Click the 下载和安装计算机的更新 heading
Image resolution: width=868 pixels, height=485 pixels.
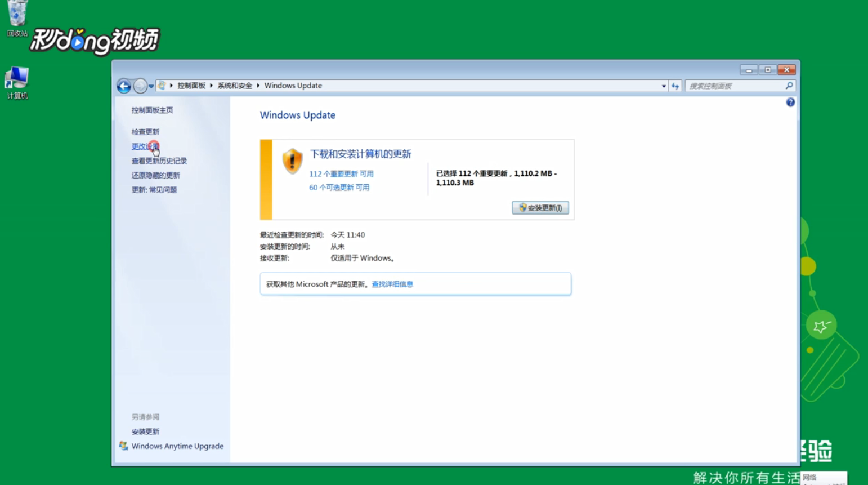[360, 154]
